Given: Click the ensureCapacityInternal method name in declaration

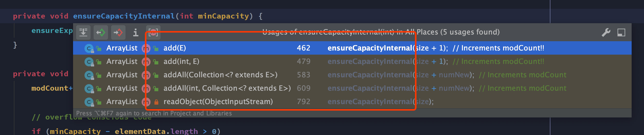Looking at the screenshot, I should [124, 16].
